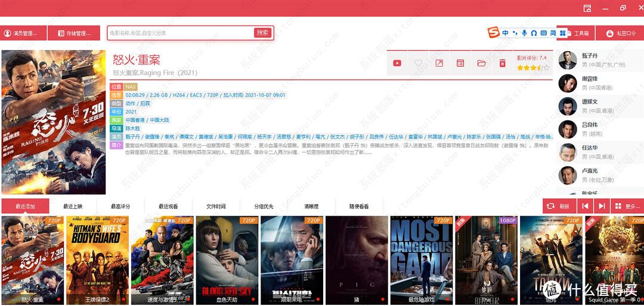Click the 影片评分: 7.4 label
The width and height of the screenshot is (644, 306).
tap(531, 58)
